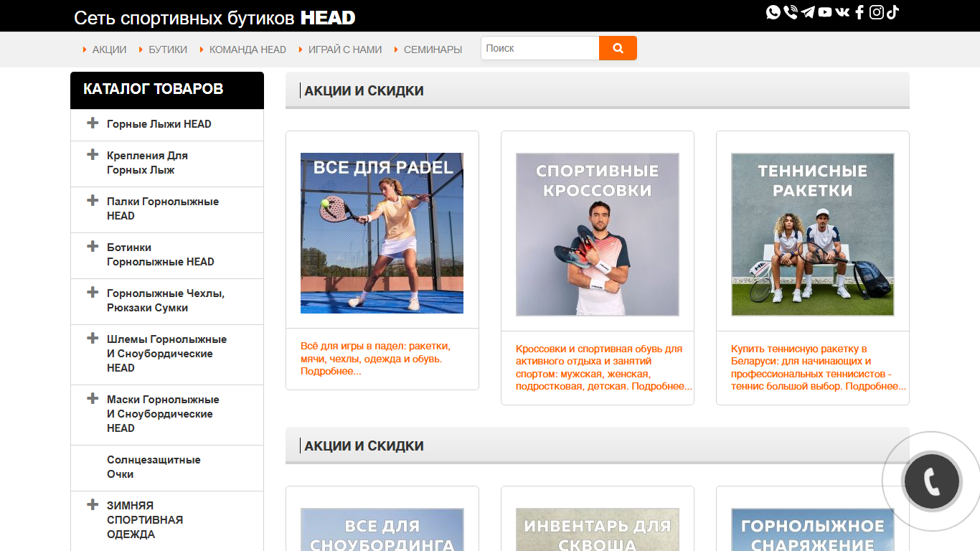This screenshot has height=551, width=980.
Task: Open the YouTube icon in header
Action: (x=825, y=12)
